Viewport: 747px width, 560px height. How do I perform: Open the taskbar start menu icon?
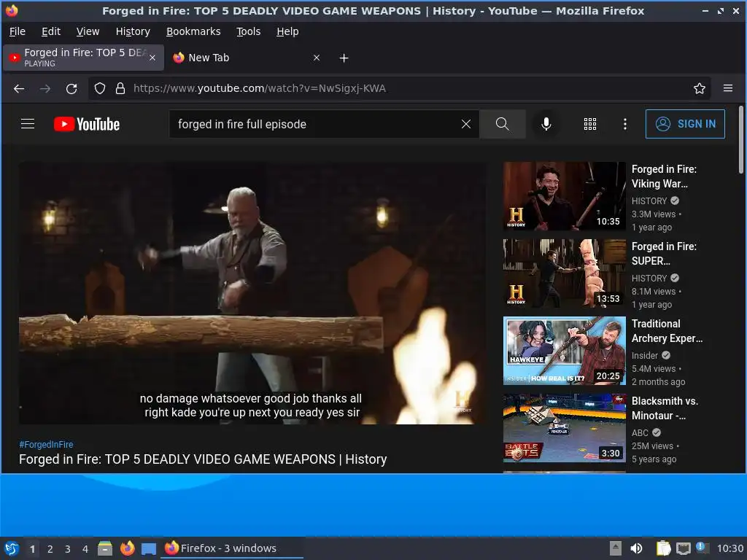click(12, 548)
